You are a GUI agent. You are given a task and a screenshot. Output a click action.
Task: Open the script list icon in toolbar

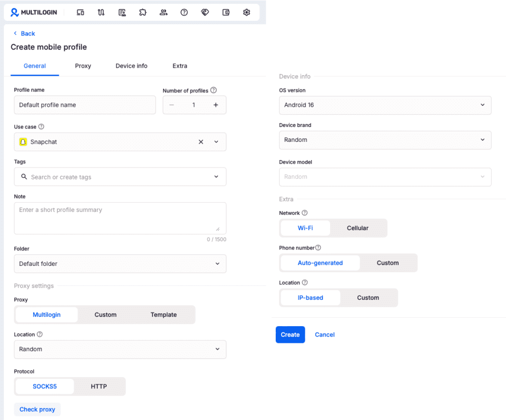click(x=122, y=12)
